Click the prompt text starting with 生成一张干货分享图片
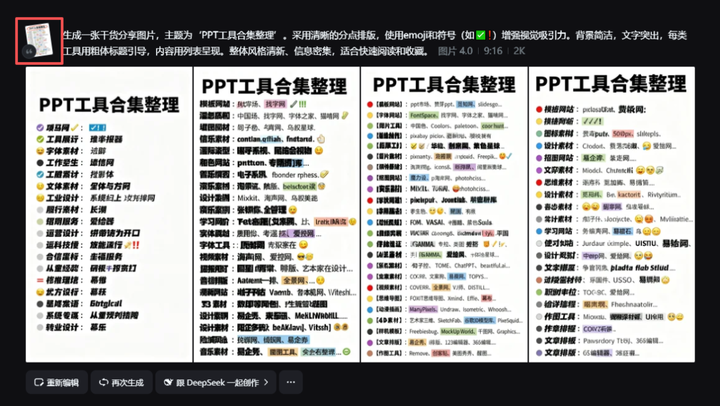The width and height of the screenshot is (720, 406). pos(374,43)
